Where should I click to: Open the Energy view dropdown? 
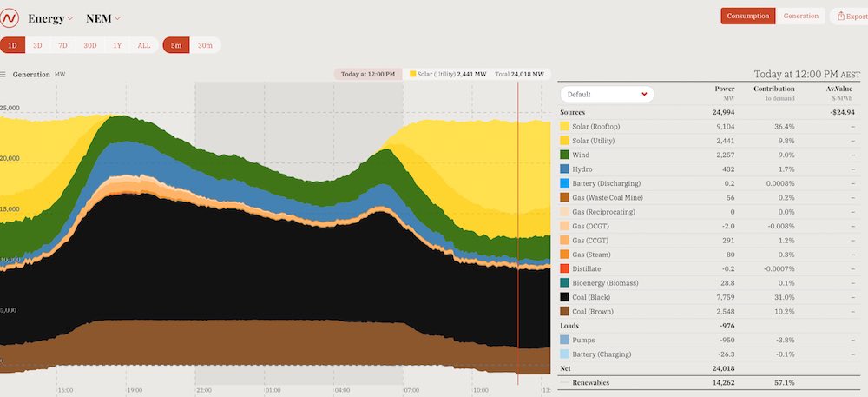click(x=50, y=18)
